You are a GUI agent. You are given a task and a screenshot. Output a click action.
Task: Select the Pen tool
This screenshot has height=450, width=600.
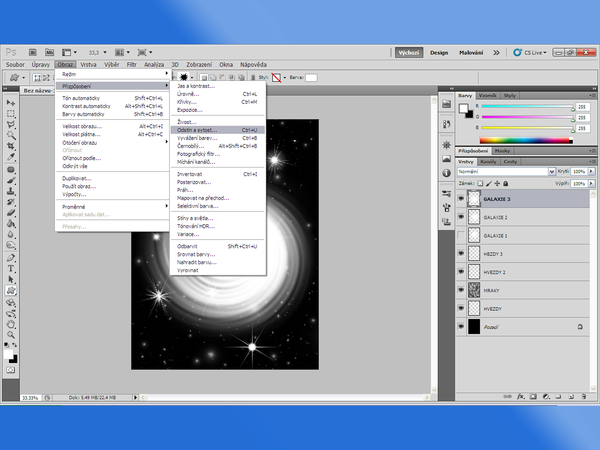12,258
